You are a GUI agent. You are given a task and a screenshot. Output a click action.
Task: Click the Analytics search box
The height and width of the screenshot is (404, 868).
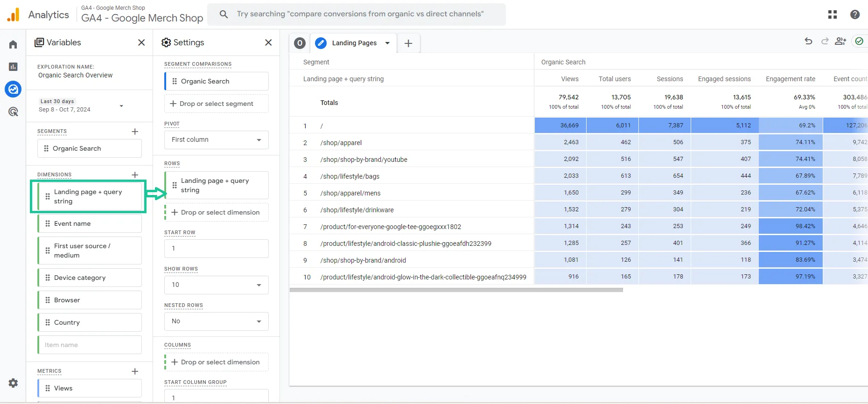(x=357, y=14)
